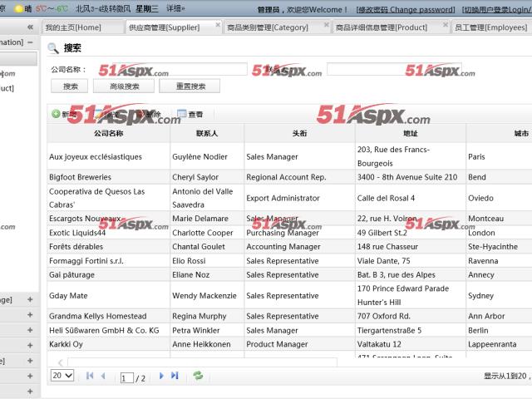Click the Change password link

406,9
